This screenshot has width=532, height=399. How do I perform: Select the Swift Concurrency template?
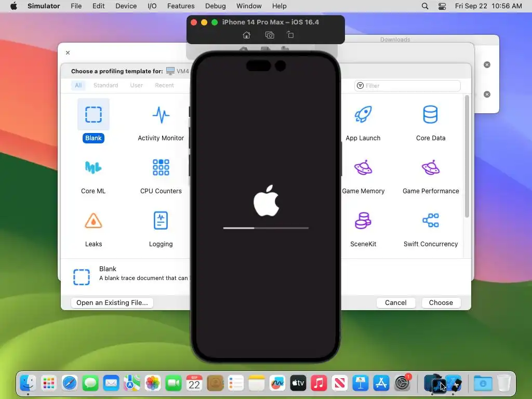click(431, 230)
